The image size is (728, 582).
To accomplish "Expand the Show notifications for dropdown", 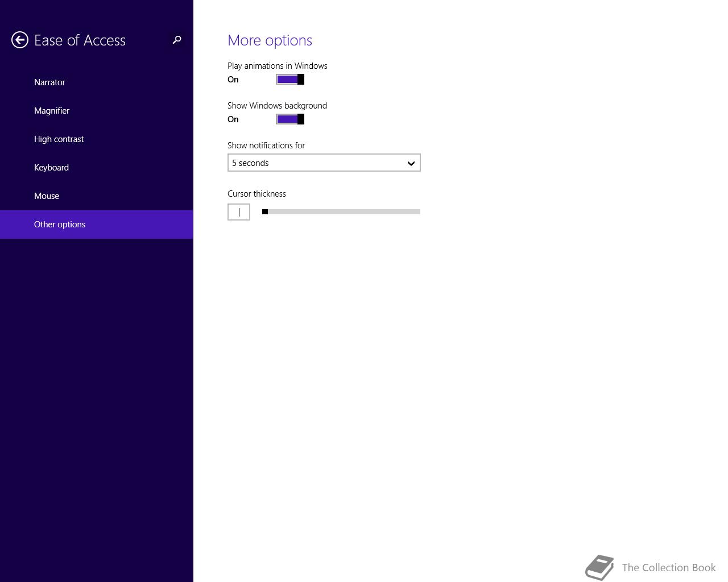I will [324, 163].
